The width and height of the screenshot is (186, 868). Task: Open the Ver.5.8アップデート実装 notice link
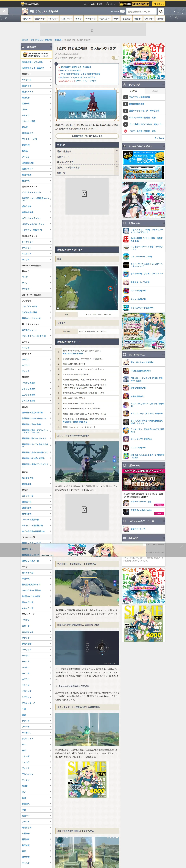point(71,70)
